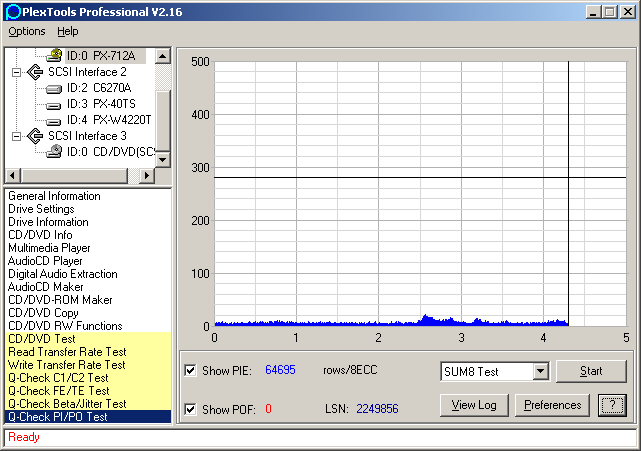Collapse the SCSI Interface 3 tree node
Viewport: 641px width, 451px height.
[16, 136]
